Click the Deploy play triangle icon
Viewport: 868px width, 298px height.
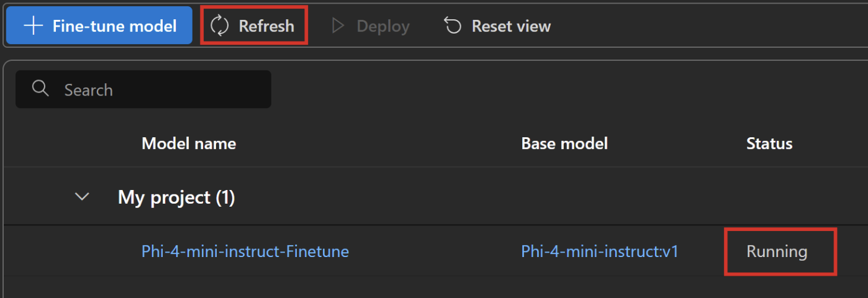pyautogui.click(x=338, y=26)
